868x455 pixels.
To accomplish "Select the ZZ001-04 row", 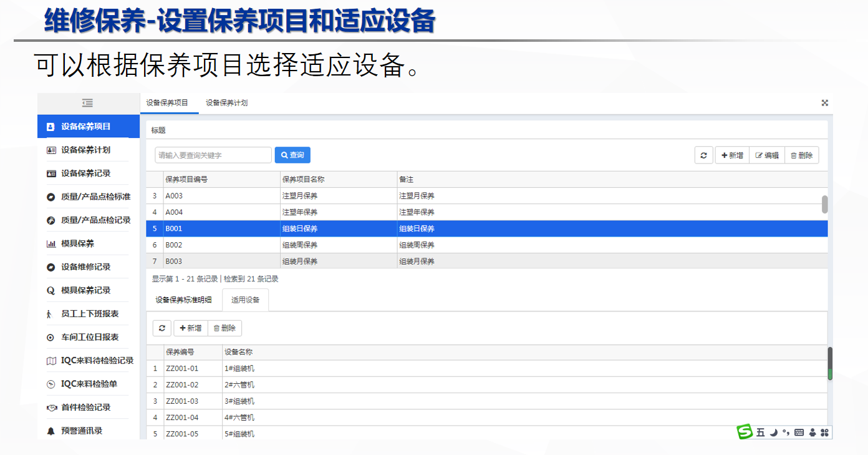I will coord(487,417).
